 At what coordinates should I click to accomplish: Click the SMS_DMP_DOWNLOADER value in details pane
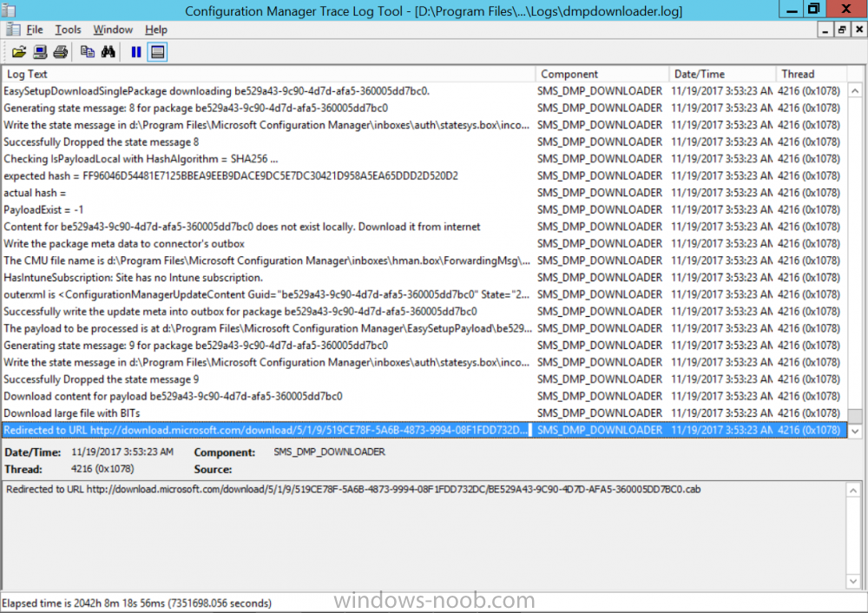coord(329,452)
